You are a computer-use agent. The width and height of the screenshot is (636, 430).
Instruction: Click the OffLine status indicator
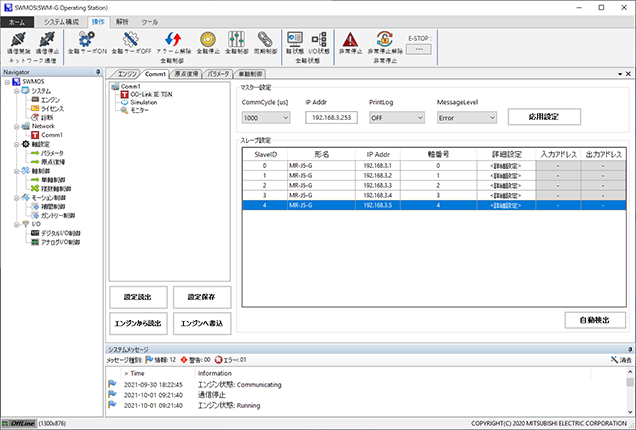click(19, 423)
